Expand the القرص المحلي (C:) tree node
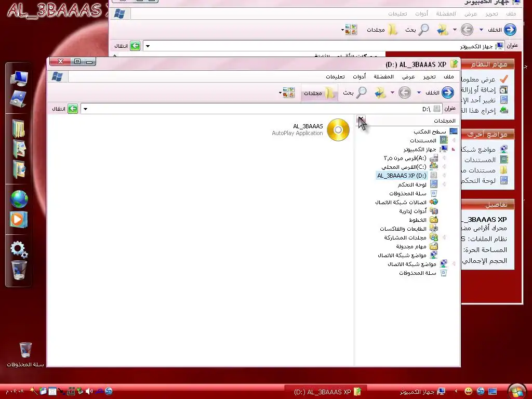The image size is (532, 399). click(x=444, y=167)
